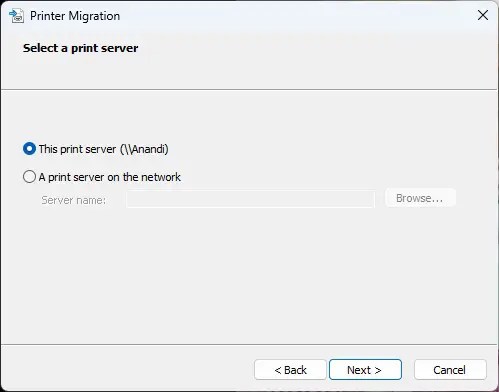This screenshot has height=392, width=499.
Task: Click the Printer Migration title bar icon
Action: [16, 16]
